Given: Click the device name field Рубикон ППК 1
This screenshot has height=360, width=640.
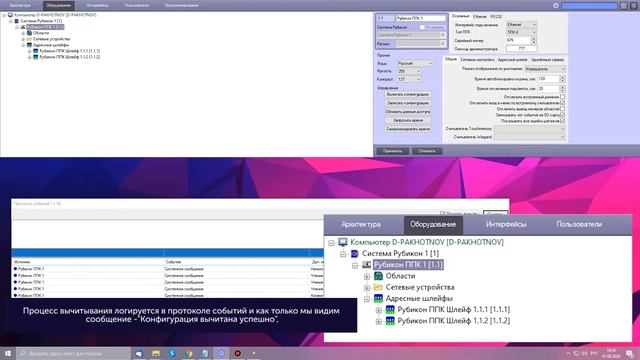Looking at the screenshot, I should pos(420,18).
